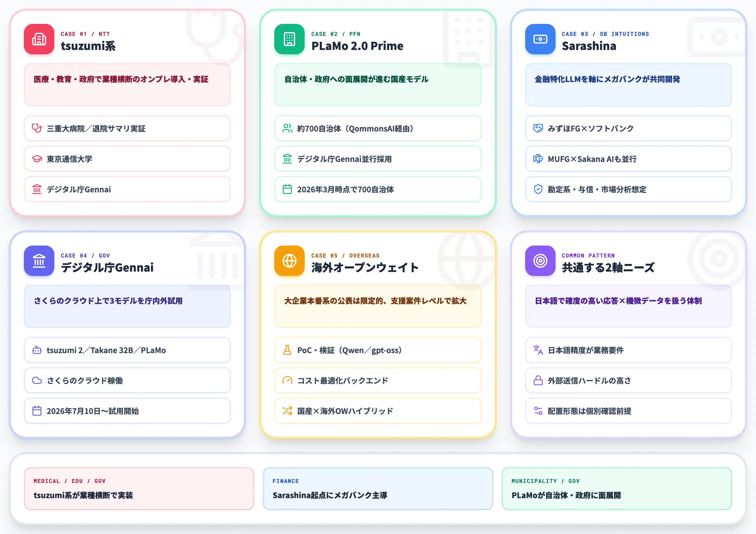Select the tsuzumi系 card title
This screenshot has width=756, height=534.
click(x=88, y=46)
